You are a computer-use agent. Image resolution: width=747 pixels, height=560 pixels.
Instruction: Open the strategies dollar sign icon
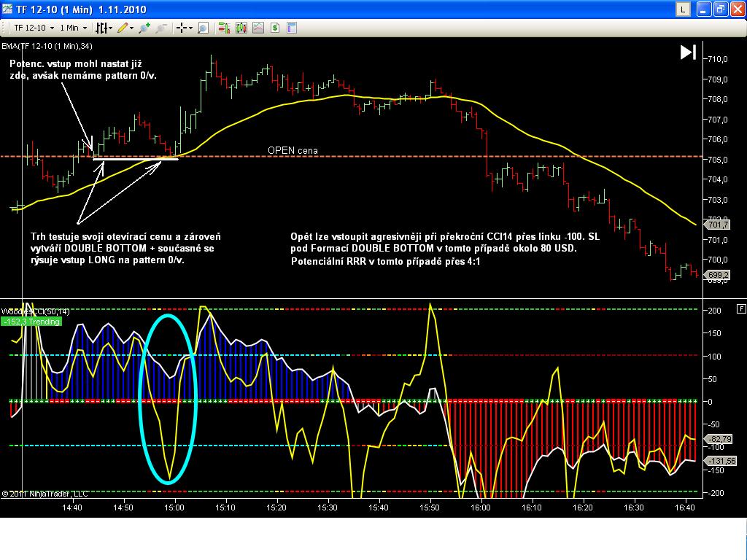point(275,28)
